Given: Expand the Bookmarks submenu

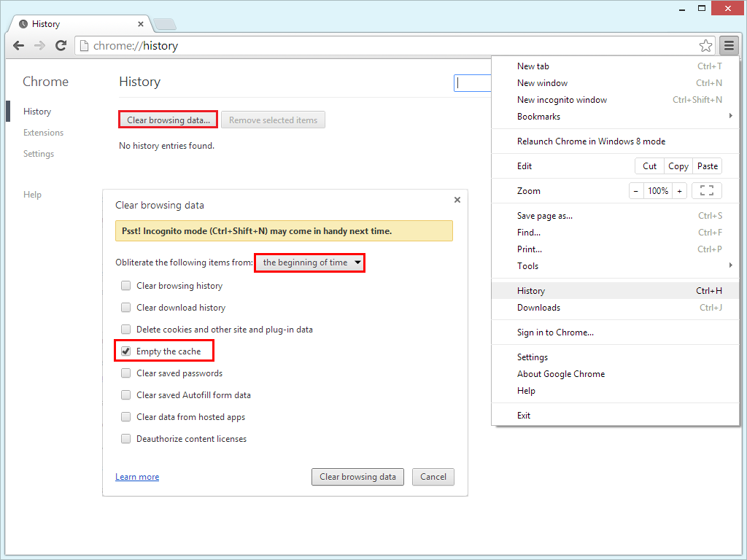Looking at the screenshot, I should point(538,116).
